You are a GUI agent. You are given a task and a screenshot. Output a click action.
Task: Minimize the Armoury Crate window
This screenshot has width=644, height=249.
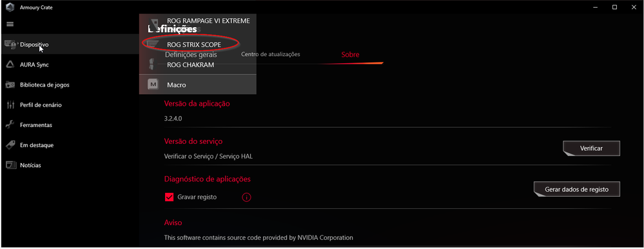pos(595,7)
